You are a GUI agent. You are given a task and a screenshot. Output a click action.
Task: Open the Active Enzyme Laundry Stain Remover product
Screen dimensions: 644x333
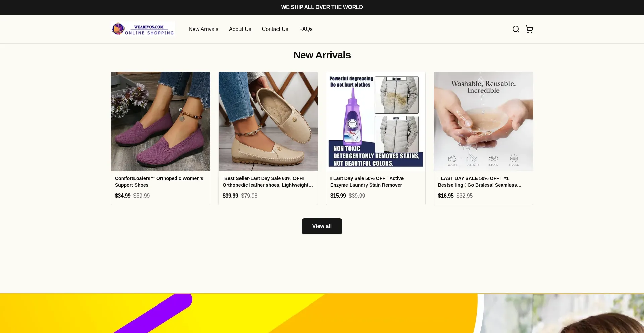(367, 182)
